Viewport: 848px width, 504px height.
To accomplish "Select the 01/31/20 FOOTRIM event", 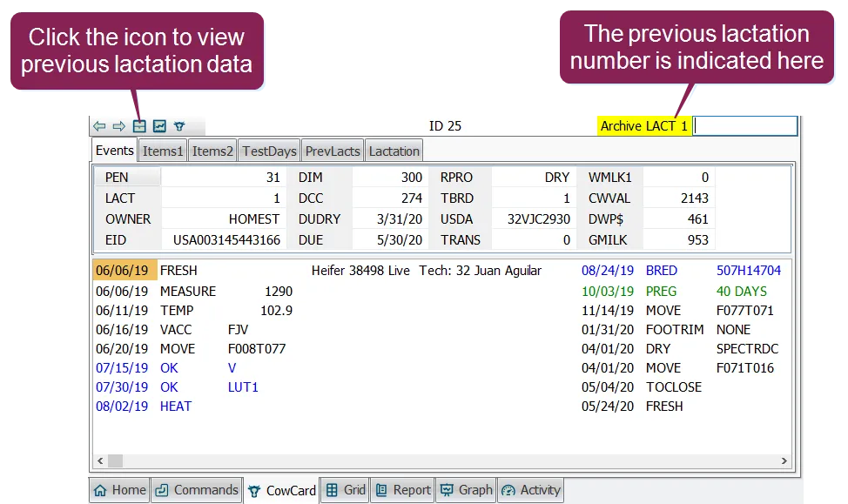I will 666,330.
